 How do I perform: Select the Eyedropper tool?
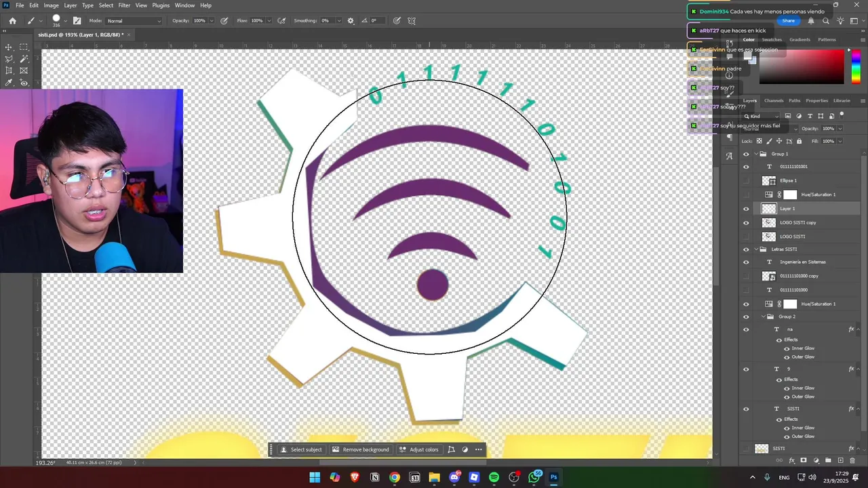tap(9, 83)
